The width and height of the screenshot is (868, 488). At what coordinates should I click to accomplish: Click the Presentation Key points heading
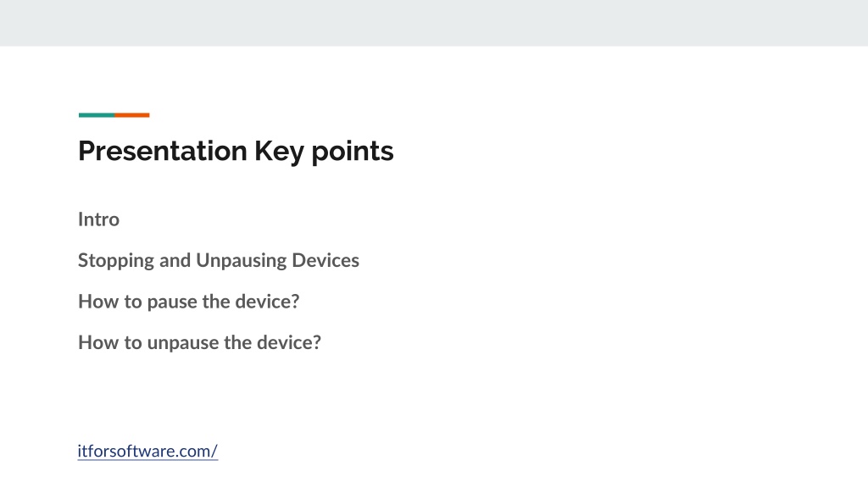click(236, 151)
